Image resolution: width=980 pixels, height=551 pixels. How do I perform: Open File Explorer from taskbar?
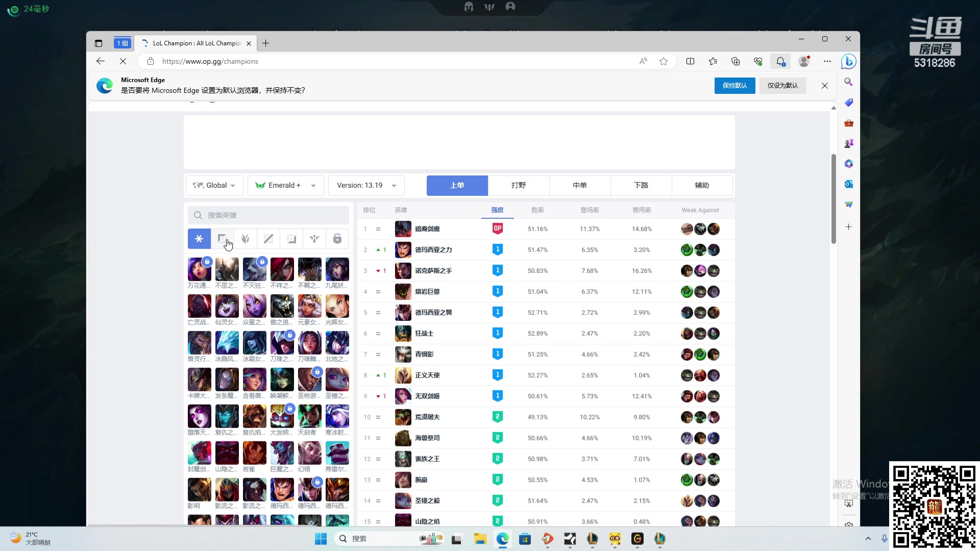[x=480, y=539]
